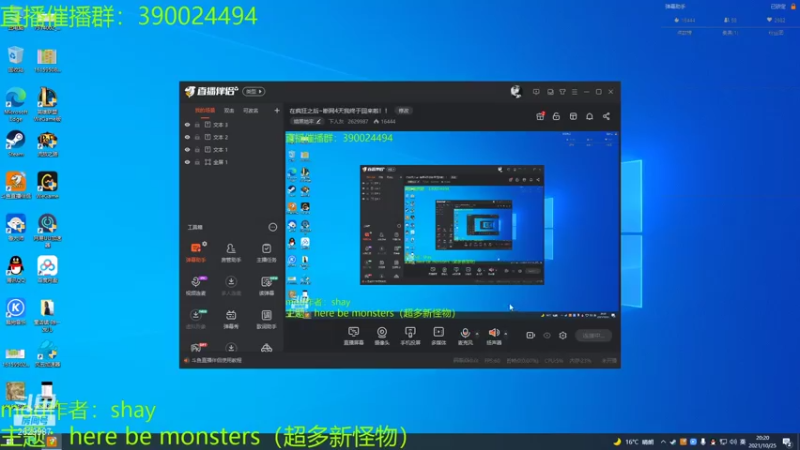The height and width of the screenshot is (450, 800).
Task: Open the QQ penguin desktop icon
Action: pos(15,269)
